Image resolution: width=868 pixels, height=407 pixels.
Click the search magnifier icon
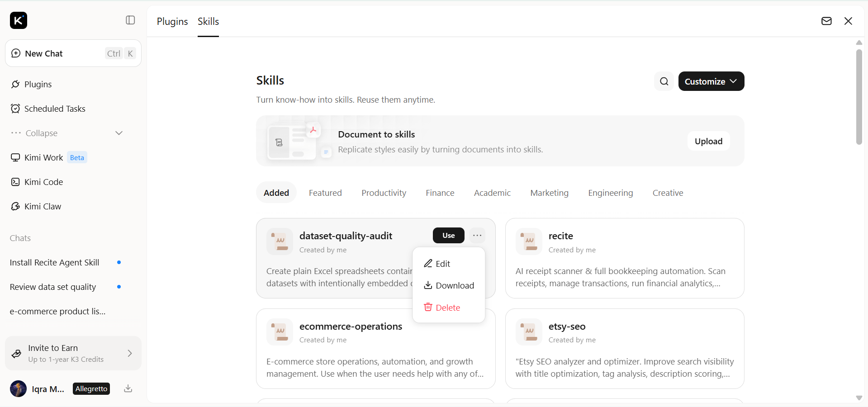click(664, 81)
